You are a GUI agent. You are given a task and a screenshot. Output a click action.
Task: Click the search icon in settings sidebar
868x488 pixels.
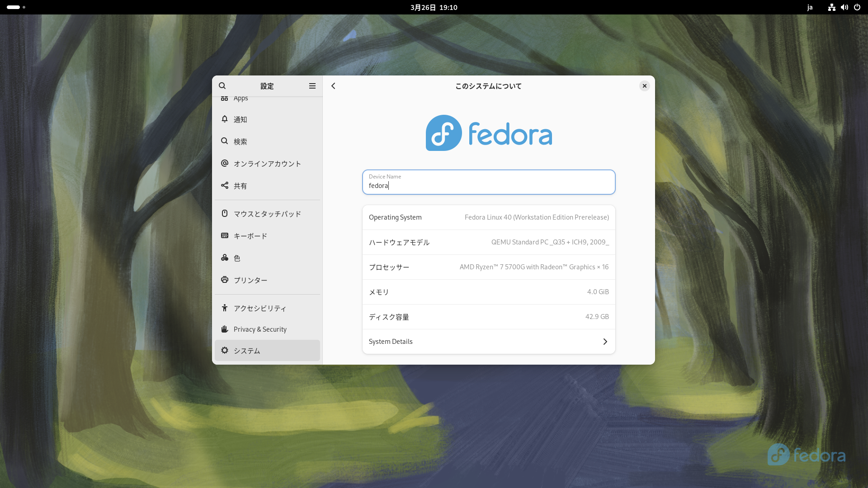click(x=222, y=86)
